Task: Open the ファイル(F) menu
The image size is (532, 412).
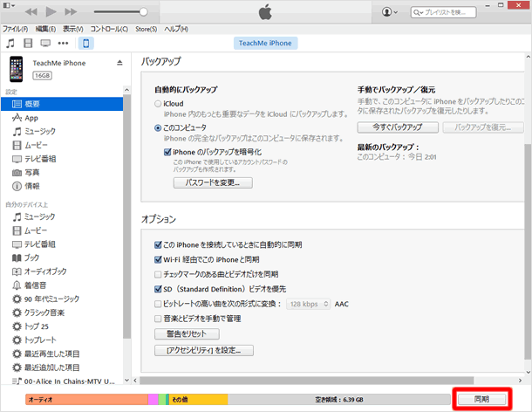Action: 16,29
